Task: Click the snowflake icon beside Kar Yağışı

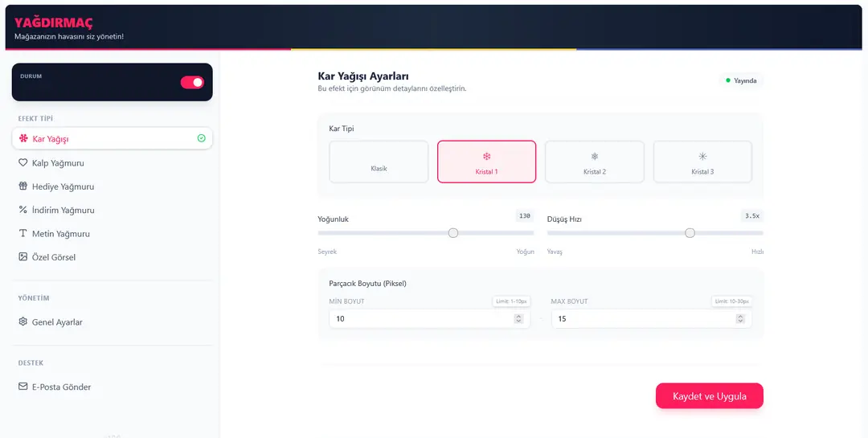Action: click(23, 139)
